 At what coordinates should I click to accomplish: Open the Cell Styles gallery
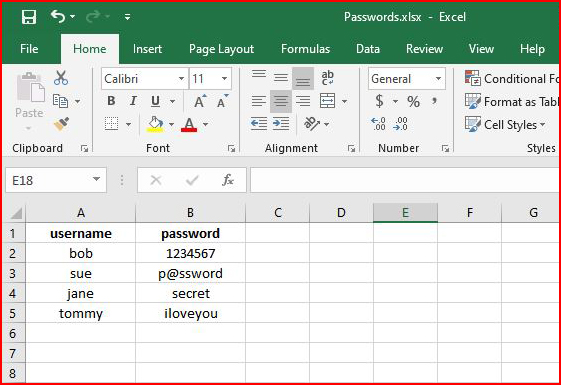(505, 125)
